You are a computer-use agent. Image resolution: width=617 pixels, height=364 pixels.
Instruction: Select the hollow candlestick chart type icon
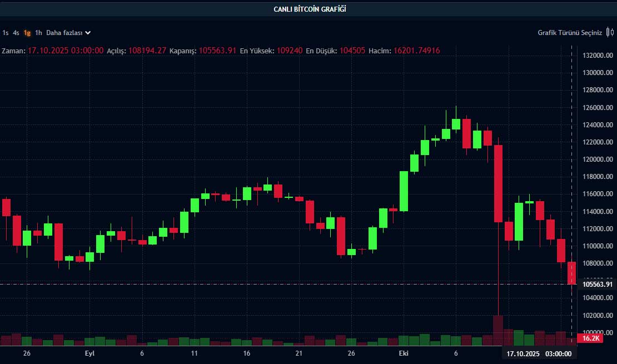click(613, 32)
